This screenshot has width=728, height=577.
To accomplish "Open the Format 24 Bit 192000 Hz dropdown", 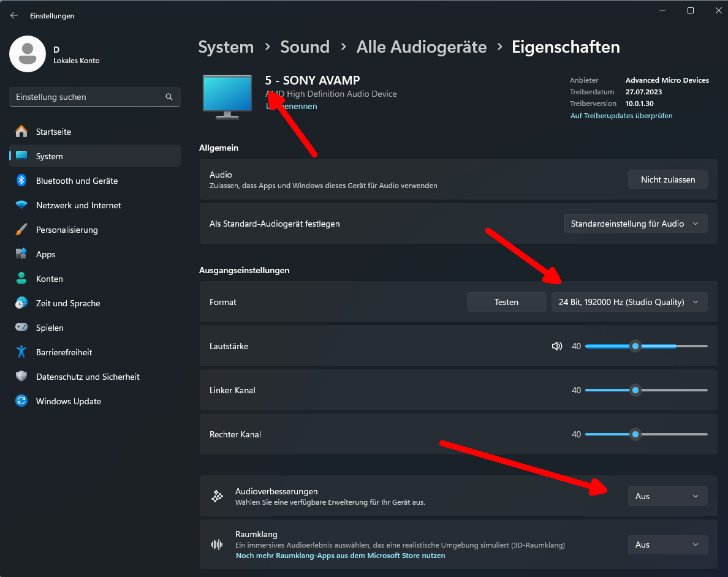I will coord(629,302).
